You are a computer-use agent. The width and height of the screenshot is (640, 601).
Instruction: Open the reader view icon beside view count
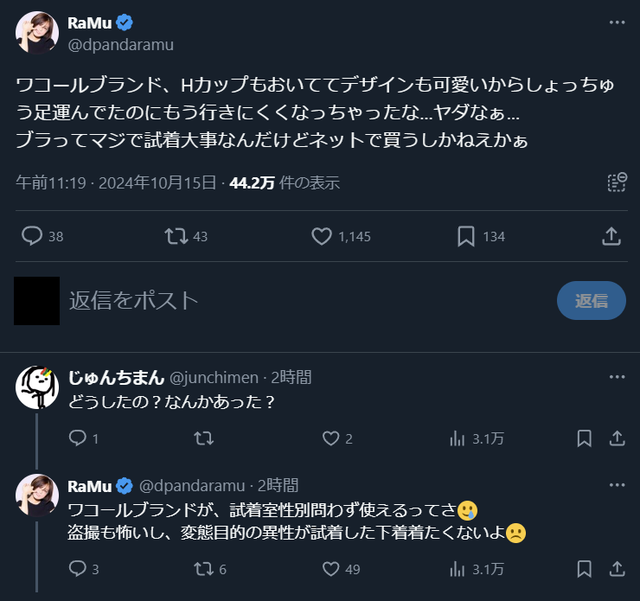tap(617, 182)
